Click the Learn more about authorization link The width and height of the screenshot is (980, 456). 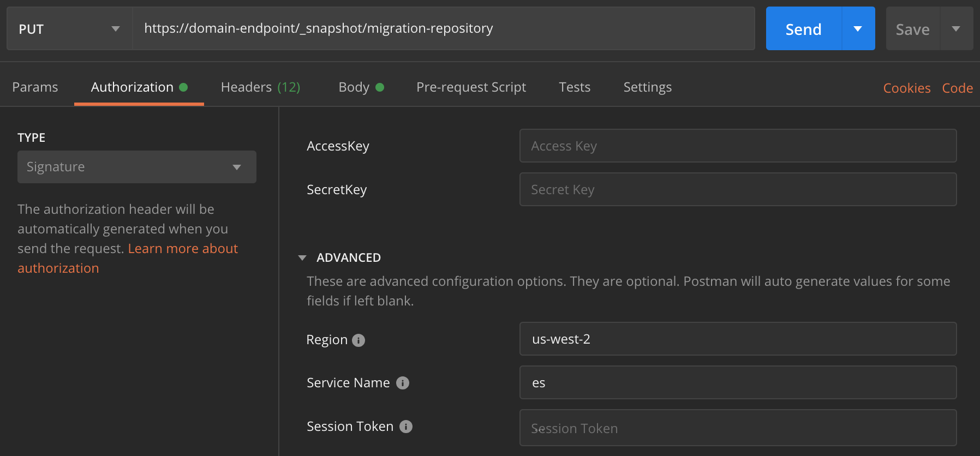(x=183, y=248)
